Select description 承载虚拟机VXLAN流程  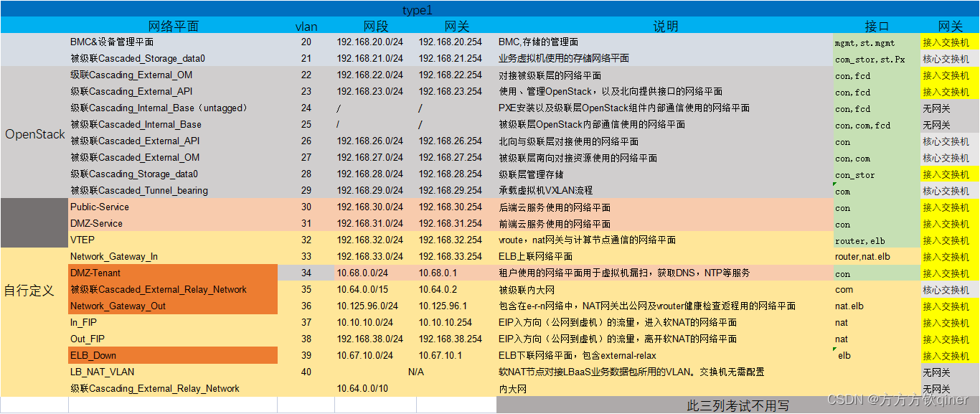[665, 191]
